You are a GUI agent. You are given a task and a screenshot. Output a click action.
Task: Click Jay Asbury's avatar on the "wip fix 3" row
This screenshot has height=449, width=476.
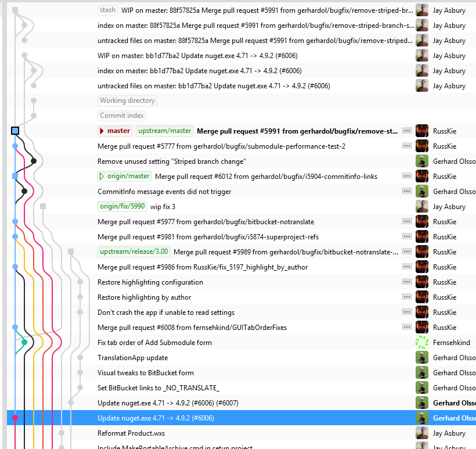pyautogui.click(x=421, y=206)
